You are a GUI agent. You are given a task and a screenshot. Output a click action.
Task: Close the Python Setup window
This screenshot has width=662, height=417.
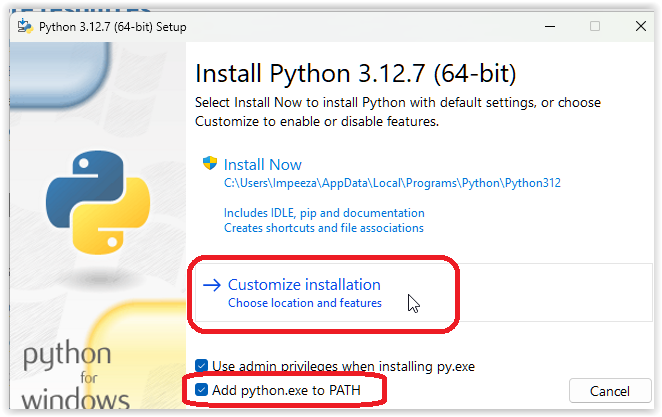tap(640, 27)
